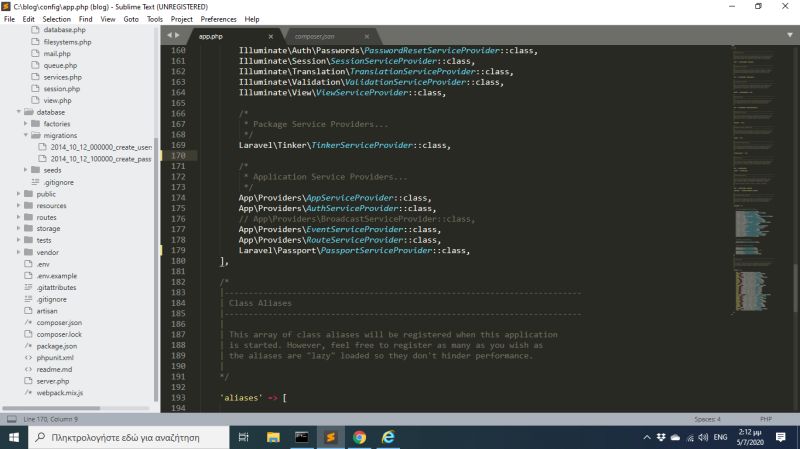The height and width of the screenshot is (449, 800).
Task: Open the Help menu
Action: click(x=252, y=19)
